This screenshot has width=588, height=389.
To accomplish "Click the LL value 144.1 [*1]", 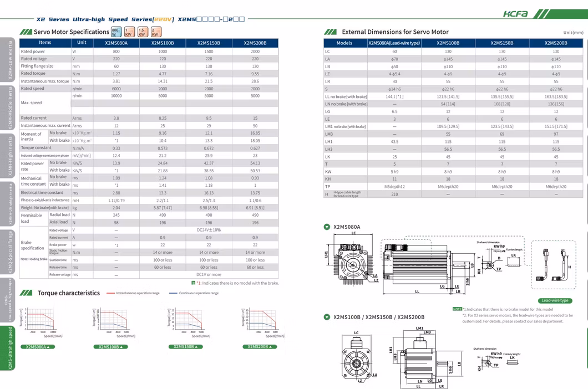I will pyautogui.click(x=394, y=96).
